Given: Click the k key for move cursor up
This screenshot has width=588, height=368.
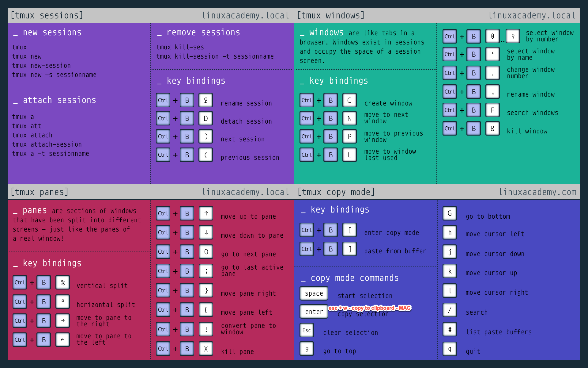Looking at the screenshot, I should click(450, 271).
